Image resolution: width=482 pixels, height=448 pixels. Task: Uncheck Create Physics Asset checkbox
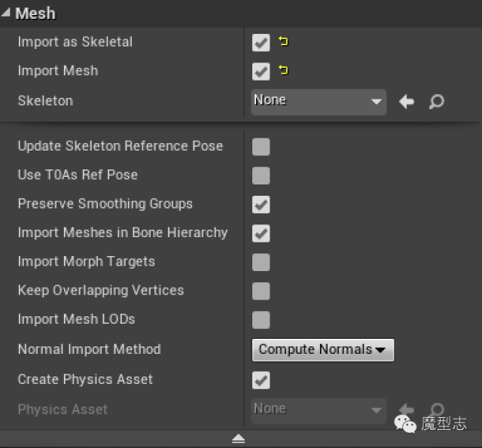[261, 380]
